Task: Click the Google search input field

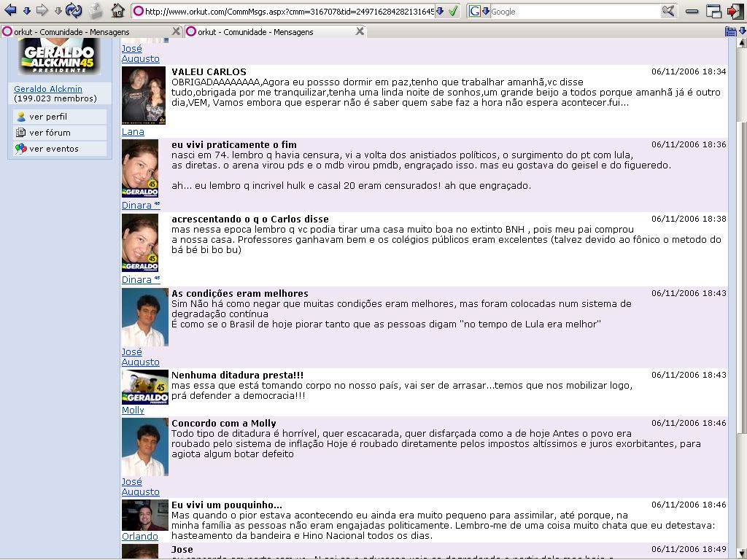Action: pyautogui.click(x=575, y=12)
